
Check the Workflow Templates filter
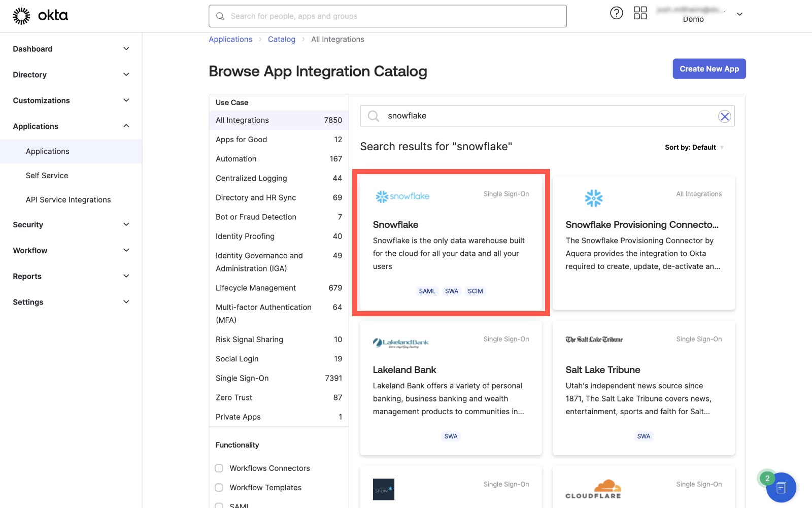219,487
